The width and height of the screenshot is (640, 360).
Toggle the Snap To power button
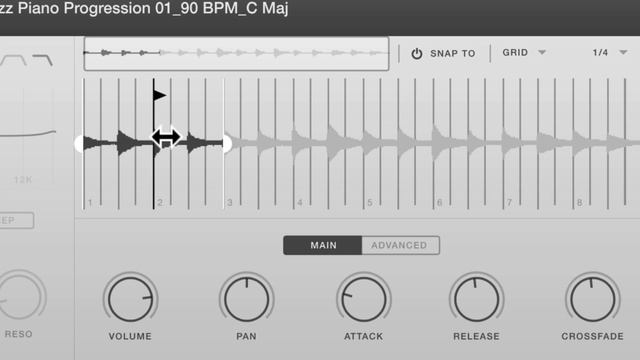[416, 53]
